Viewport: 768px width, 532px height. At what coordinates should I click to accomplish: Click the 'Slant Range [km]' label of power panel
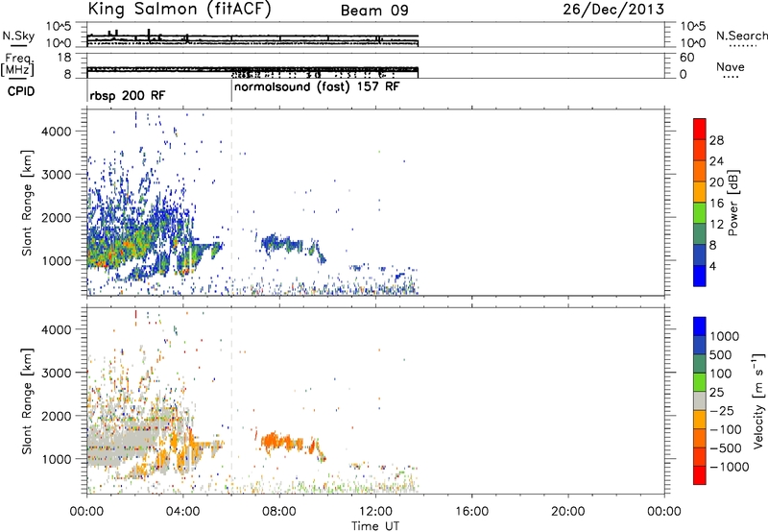click(x=27, y=203)
